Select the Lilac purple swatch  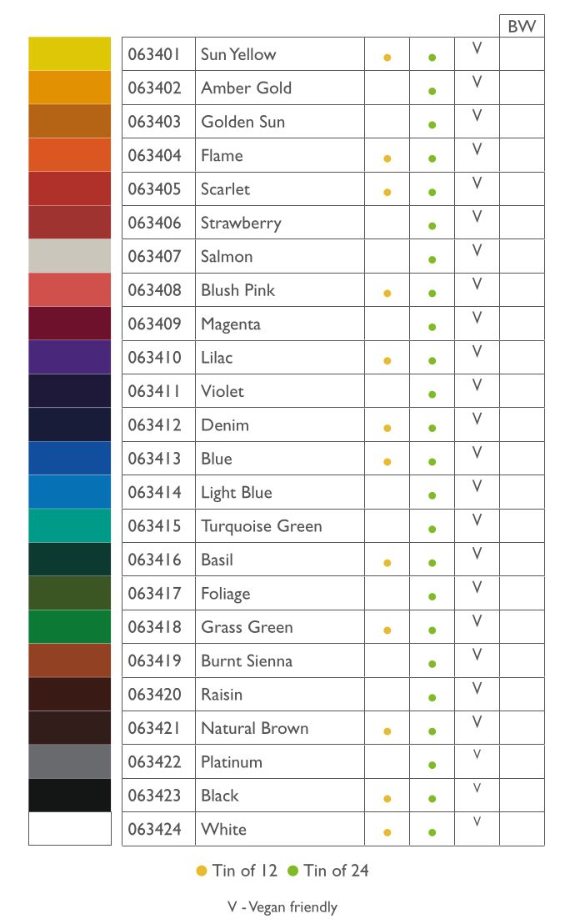pyautogui.click(x=69, y=357)
